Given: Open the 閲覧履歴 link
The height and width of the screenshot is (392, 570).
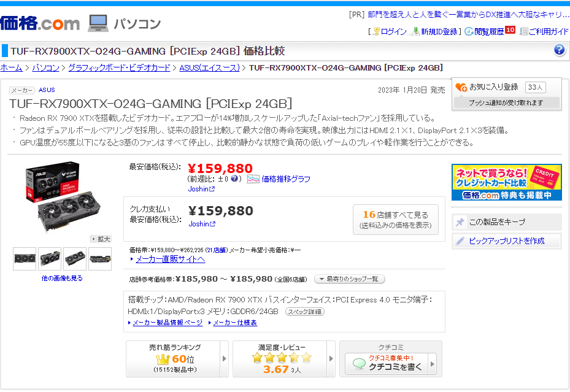Looking at the screenshot, I should tap(489, 32).
